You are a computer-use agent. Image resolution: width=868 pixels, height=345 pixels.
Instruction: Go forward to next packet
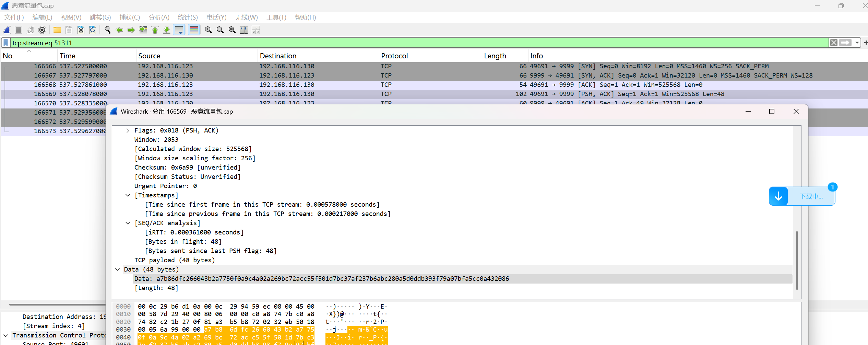pyautogui.click(x=131, y=30)
